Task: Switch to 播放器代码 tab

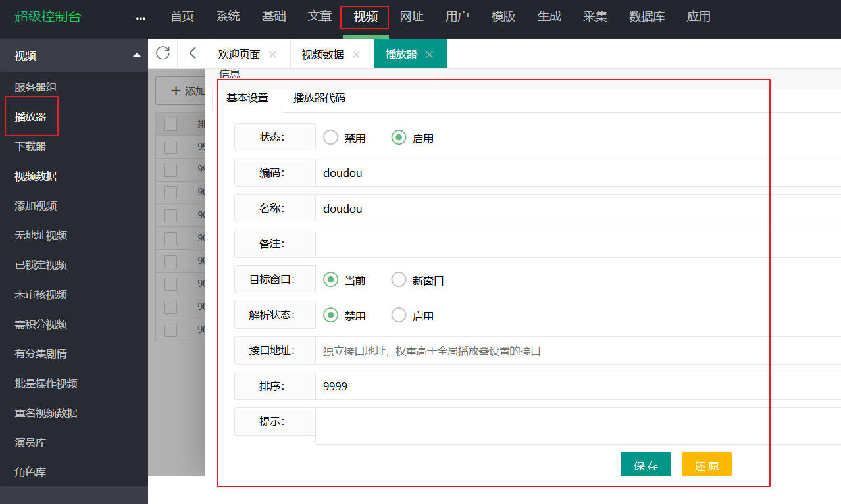Action: click(x=319, y=98)
